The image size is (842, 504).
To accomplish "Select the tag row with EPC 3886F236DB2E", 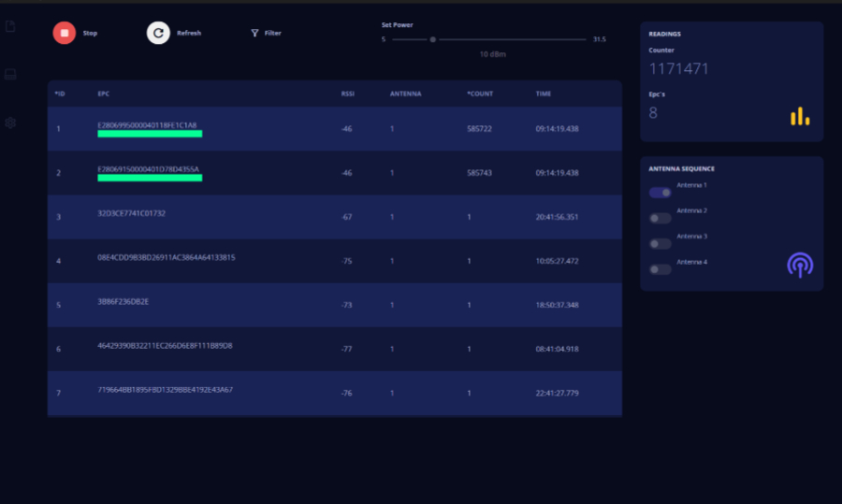I will (x=123, y=301).
